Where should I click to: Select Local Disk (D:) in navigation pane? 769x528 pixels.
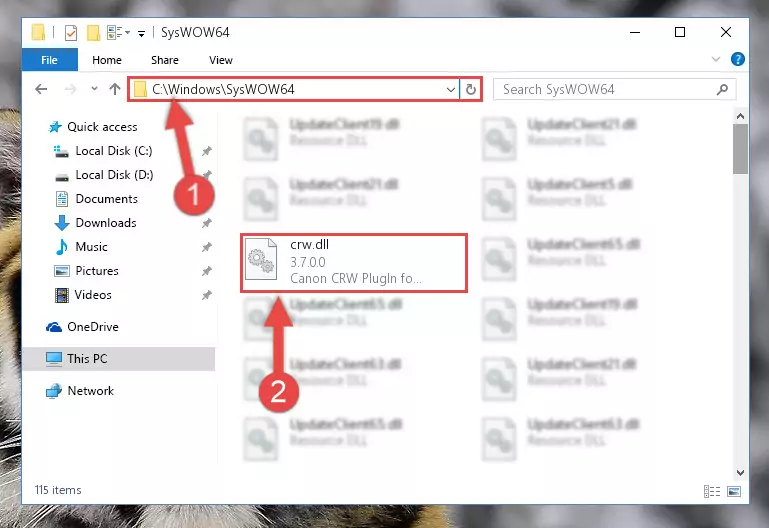tap(114, 175)
